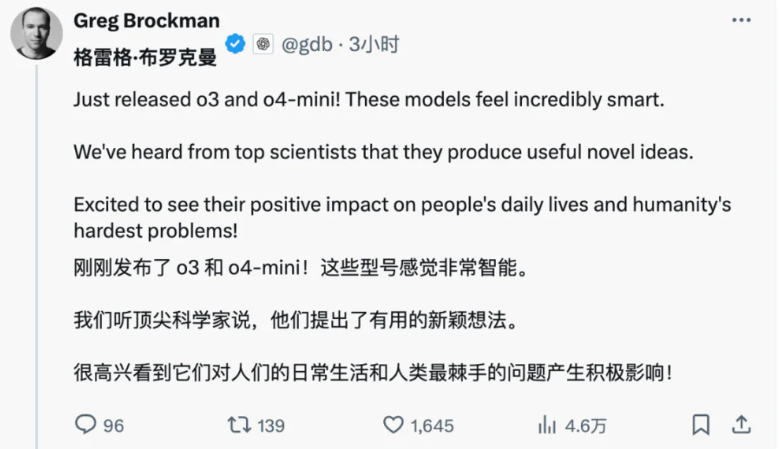The width and height of the screenshot is (779, 449).
Task: Click the blue verified checkmark badge
Action: coord(235,44)
